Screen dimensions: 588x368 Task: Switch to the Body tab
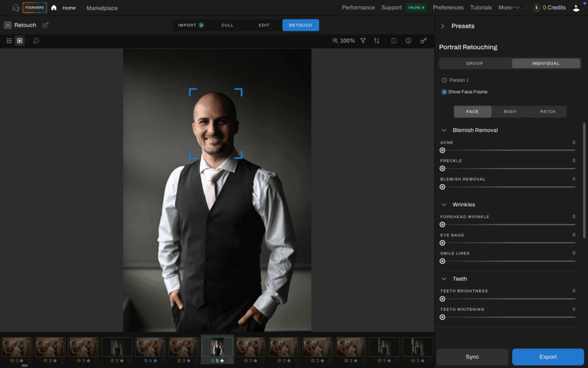click(x=510, y=112)
